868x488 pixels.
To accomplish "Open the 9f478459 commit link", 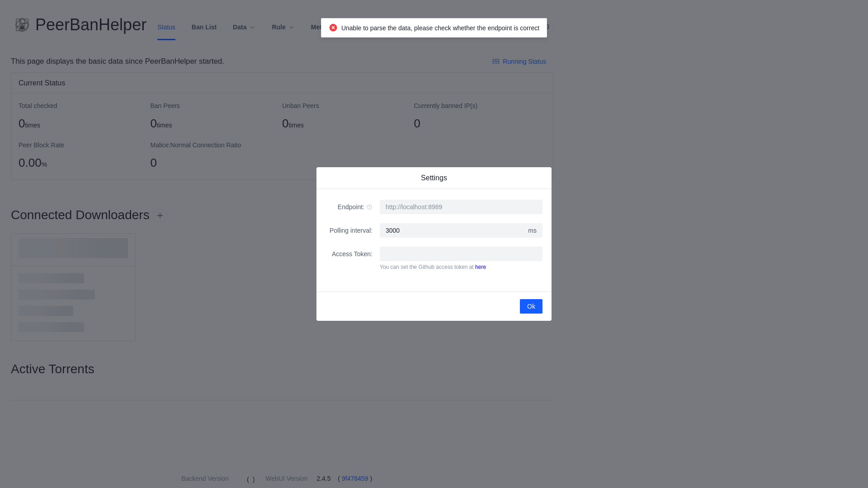I will 355,479.
